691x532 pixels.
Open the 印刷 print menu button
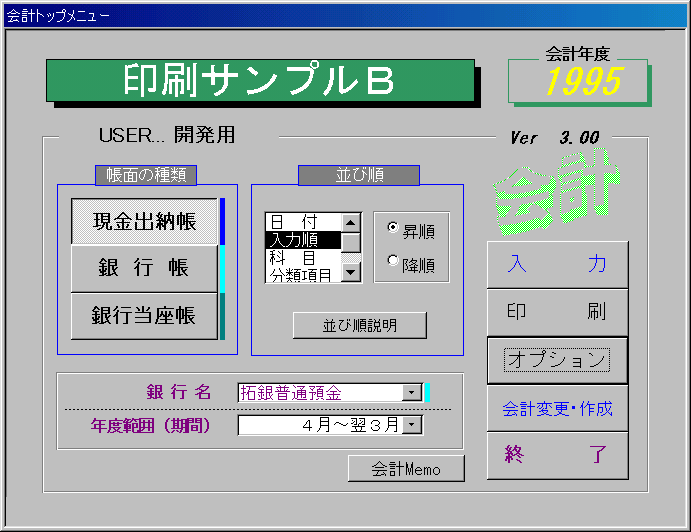point(557,312)
